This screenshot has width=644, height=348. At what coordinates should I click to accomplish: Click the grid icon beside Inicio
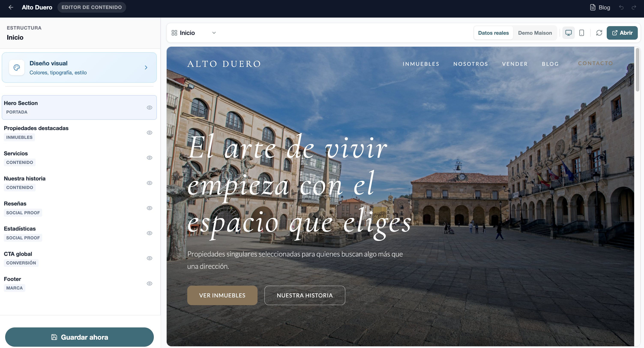pyautogui.click(x=174, y=33)
